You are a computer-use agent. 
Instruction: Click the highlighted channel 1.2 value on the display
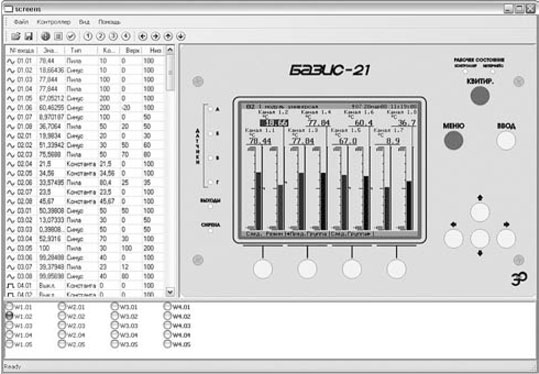(x=274, y=123)
